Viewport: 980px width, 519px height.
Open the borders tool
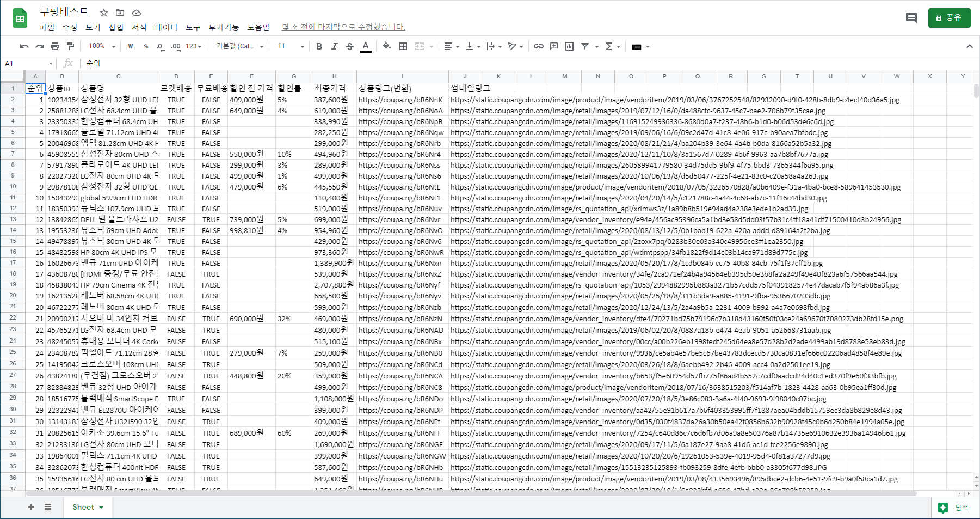coord(403,47)
